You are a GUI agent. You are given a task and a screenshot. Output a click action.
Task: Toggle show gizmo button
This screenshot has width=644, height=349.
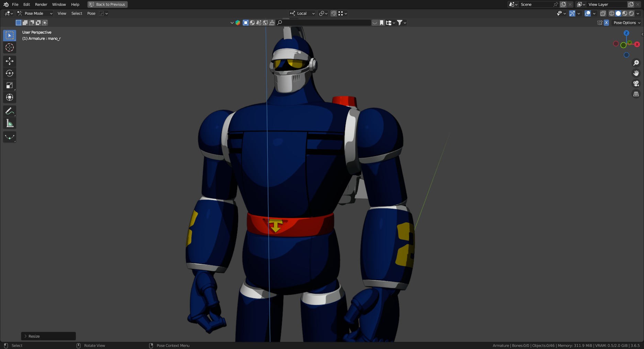pos(572,13)
